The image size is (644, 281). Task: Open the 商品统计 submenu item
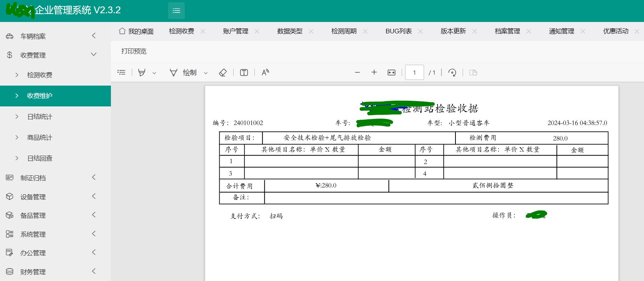(55, 137)
